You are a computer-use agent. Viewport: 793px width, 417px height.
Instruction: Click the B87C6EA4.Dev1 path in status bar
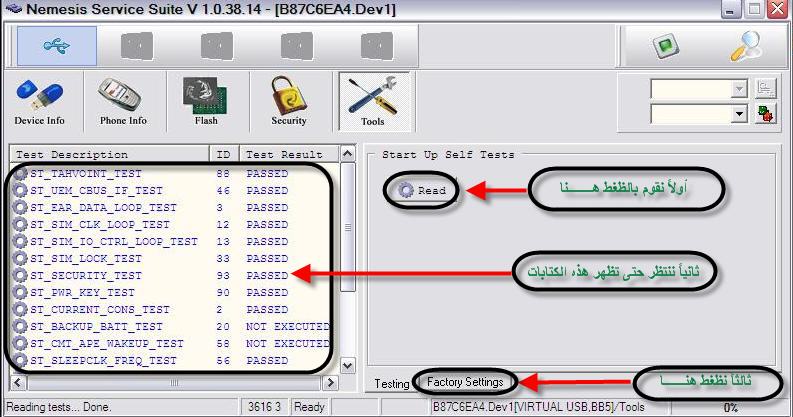point(538,407)
